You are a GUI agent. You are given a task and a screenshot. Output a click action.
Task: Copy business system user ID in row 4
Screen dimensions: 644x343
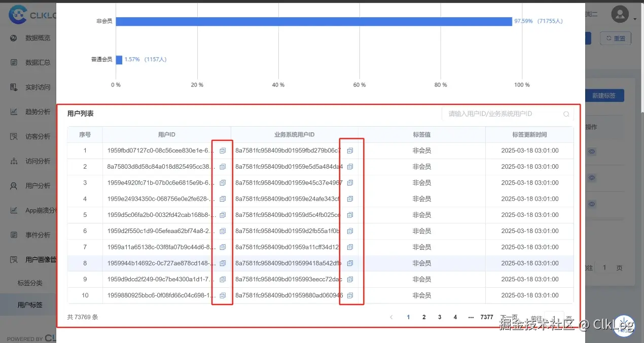350,199
